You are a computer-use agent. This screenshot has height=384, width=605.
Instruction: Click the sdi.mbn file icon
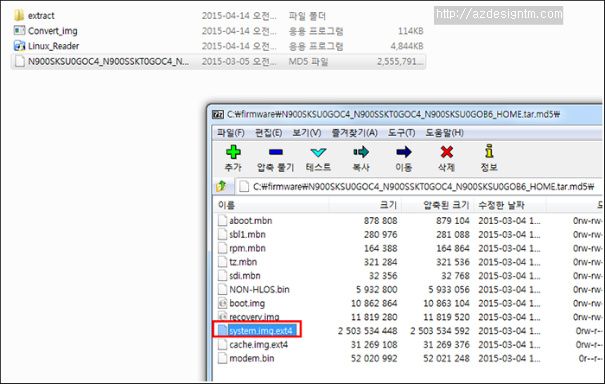(222, 276)
